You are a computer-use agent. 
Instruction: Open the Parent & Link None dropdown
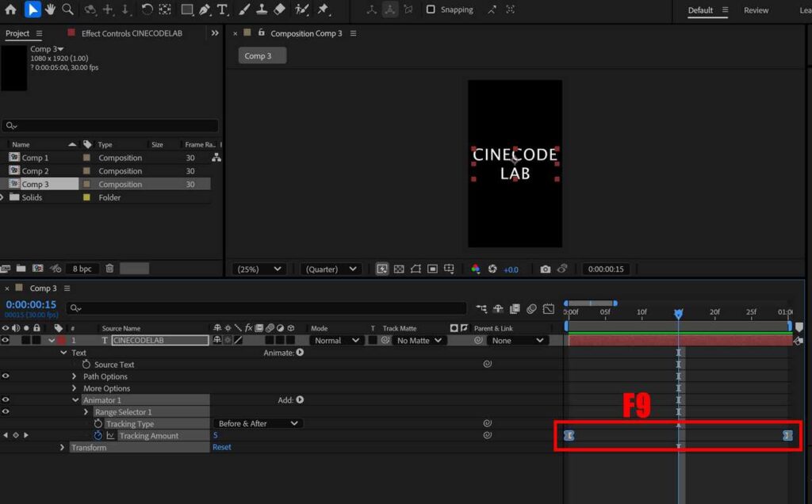(x=517, y=341)
